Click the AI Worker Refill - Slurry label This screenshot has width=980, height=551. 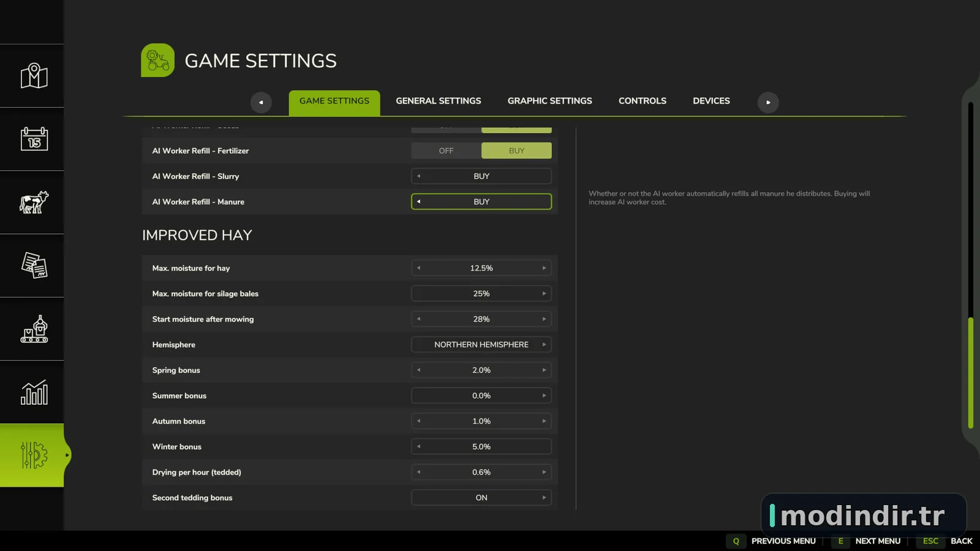[195, 176]
